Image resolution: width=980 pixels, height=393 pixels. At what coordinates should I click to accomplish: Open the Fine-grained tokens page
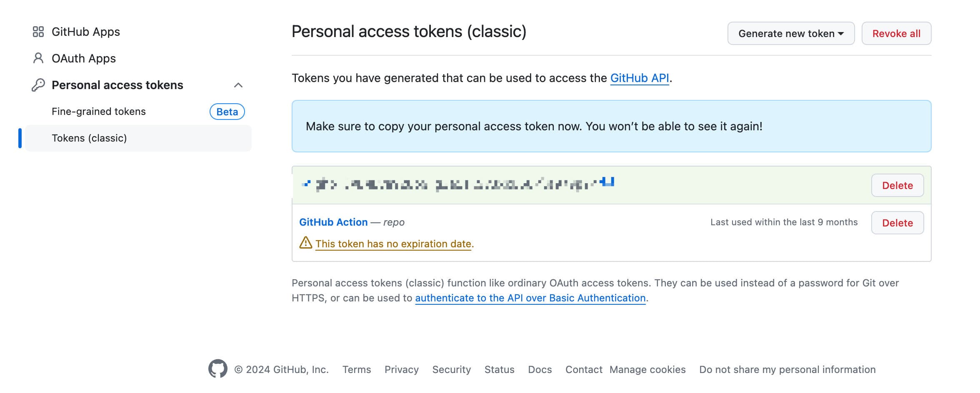tap(99, 112)
